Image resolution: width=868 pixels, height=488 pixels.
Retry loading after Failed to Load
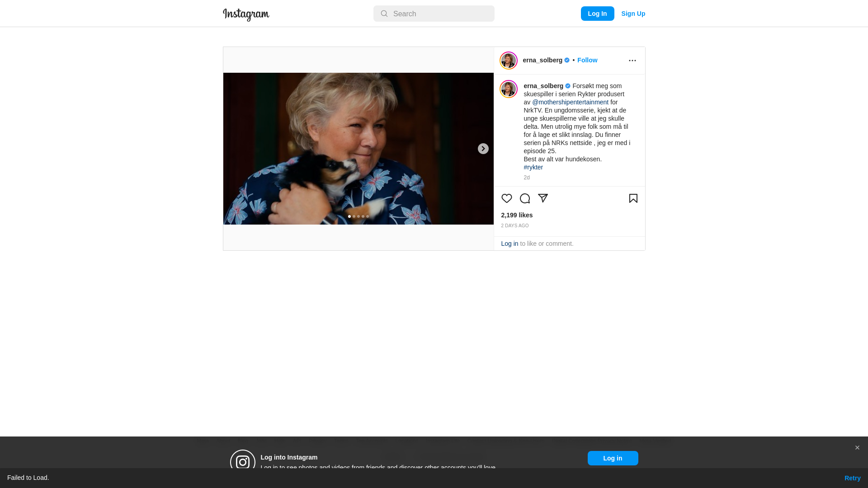point(852,478)
